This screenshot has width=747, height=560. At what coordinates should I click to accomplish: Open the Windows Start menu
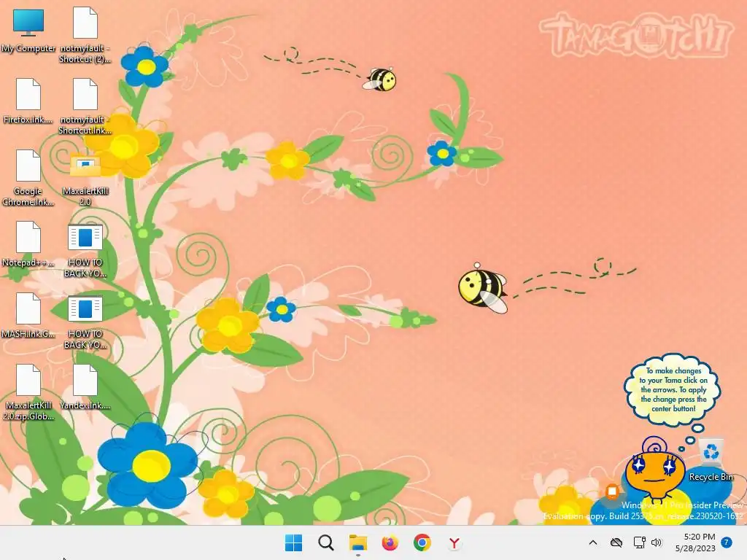293,542
